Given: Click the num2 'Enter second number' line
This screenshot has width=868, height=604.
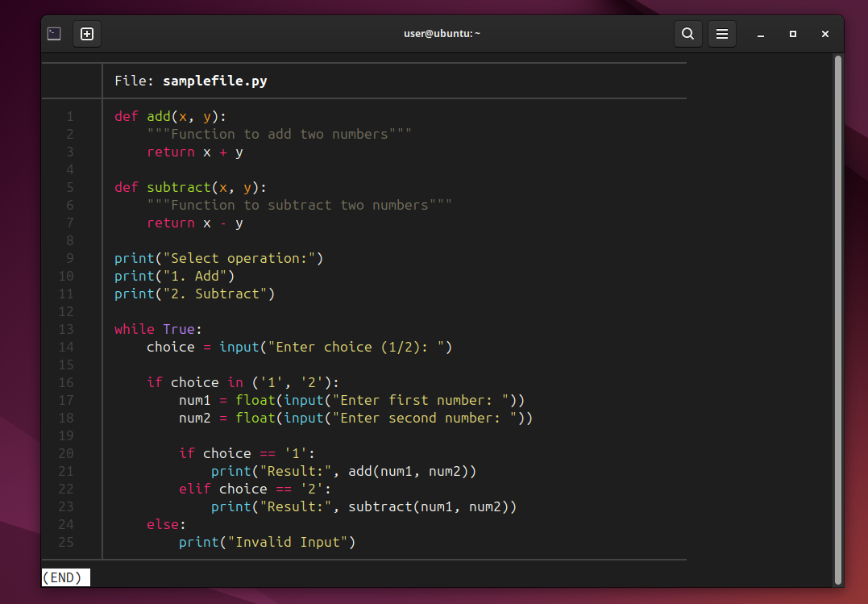Looking at the screenshot, I should [x=356, y=418].
